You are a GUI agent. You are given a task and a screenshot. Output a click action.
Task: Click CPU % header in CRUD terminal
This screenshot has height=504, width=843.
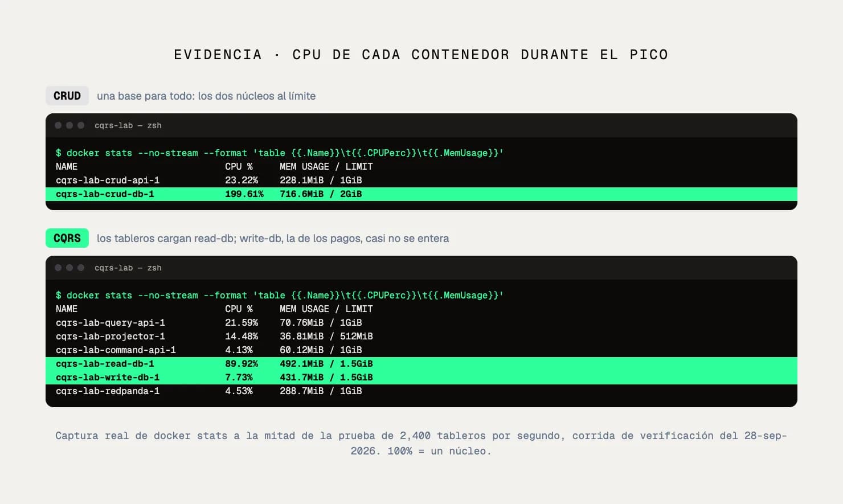pyautogui.click(x=239, y=166)
